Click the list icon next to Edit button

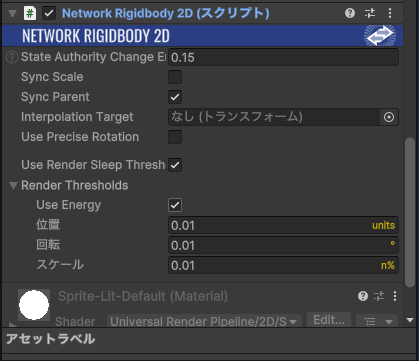tap(370, 322)
